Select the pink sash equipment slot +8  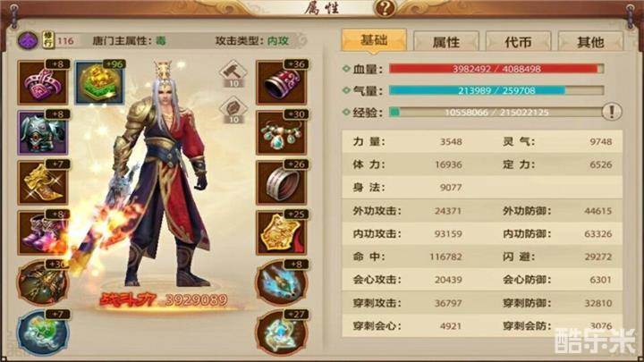(43, 82)
